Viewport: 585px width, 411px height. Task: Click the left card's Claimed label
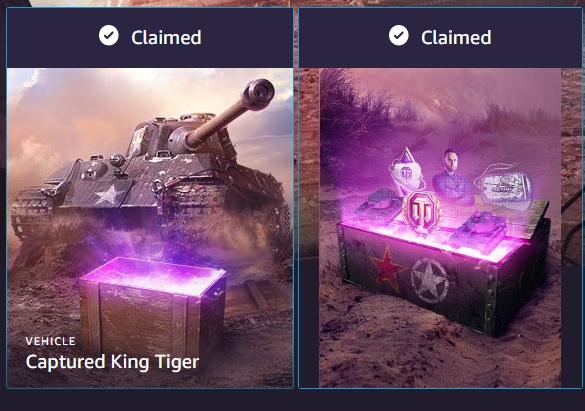166,37
